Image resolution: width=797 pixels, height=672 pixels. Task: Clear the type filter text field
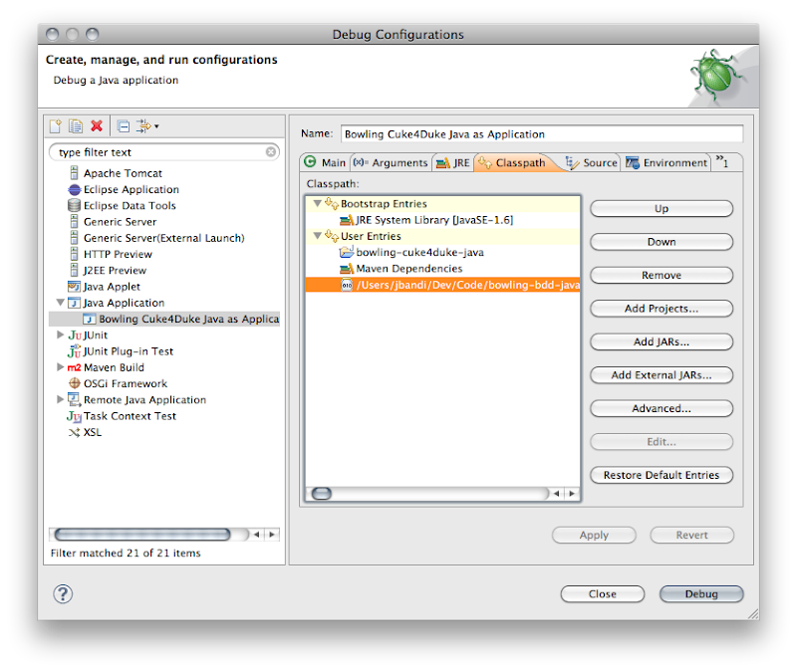pyautogui.click(x=271, y=152)
